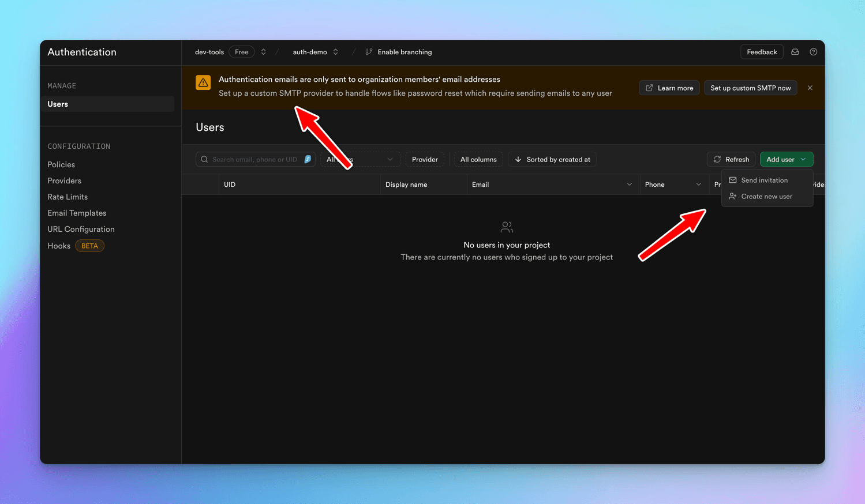
Task: Dismiss the SMTP warning banner
Action: coord(810,88)
